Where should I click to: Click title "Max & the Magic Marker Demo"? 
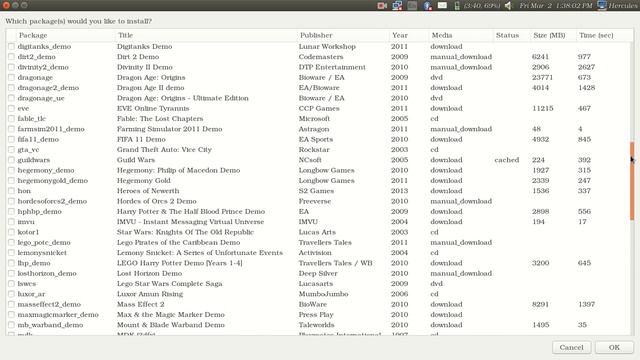171,315
